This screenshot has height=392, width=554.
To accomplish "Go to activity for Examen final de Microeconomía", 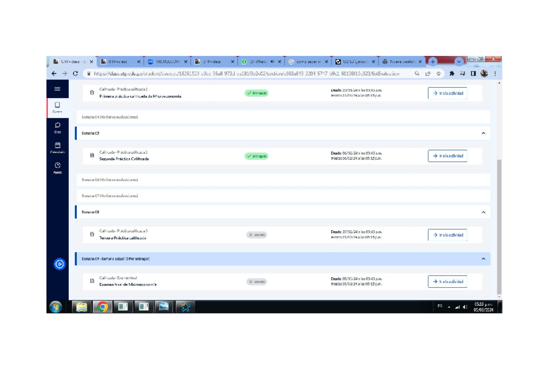I will 447,282.
